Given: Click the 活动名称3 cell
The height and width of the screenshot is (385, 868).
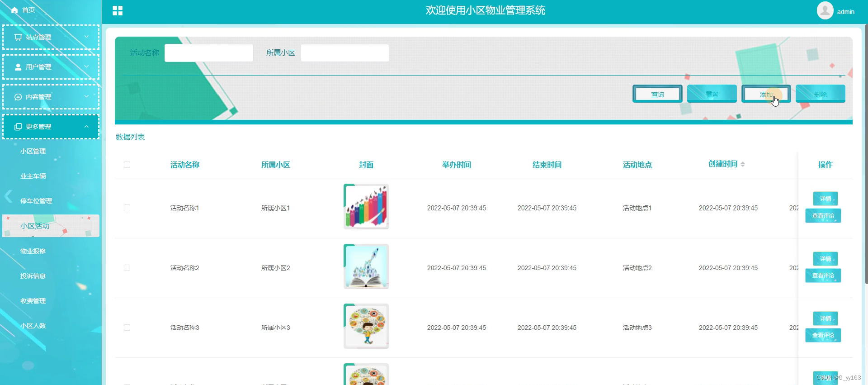Looking at the screenshot, I should coord(185,328).
